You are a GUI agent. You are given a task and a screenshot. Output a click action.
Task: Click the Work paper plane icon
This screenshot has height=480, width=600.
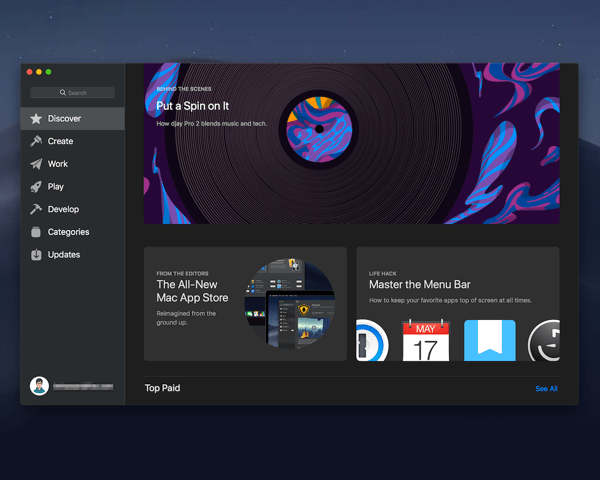pos(36,164)
